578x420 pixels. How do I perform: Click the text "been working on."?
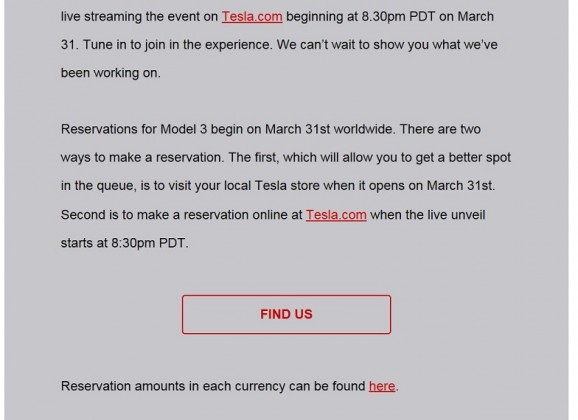111,73
